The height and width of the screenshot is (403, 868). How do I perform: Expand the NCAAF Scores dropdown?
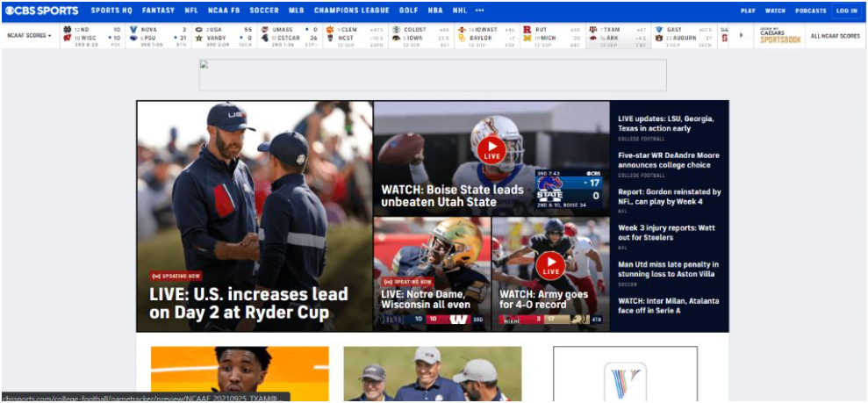tap(29, 35)
